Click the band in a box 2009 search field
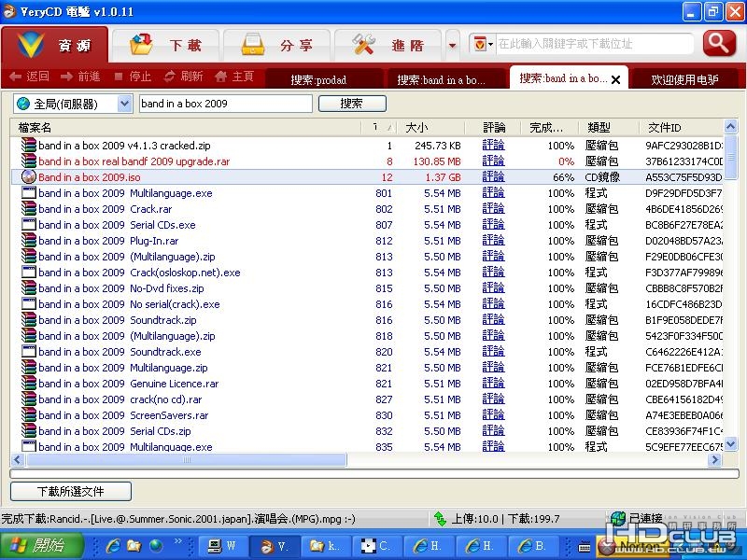The image size is (747, 560). [x=226, y=104]
